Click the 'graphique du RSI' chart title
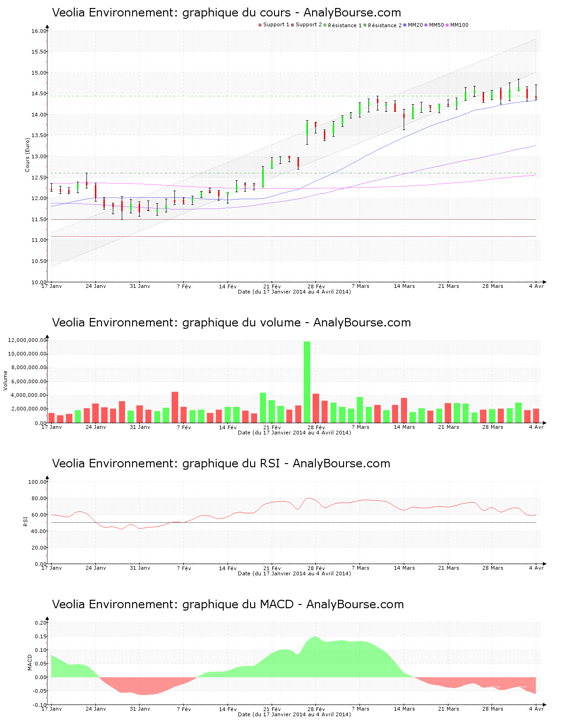 [221, 464]
